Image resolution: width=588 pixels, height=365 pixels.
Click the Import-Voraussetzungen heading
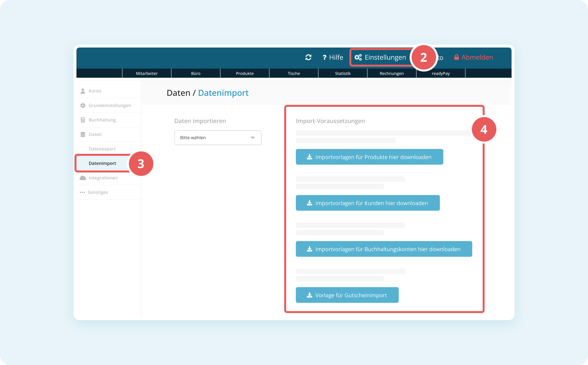[330, 121]
